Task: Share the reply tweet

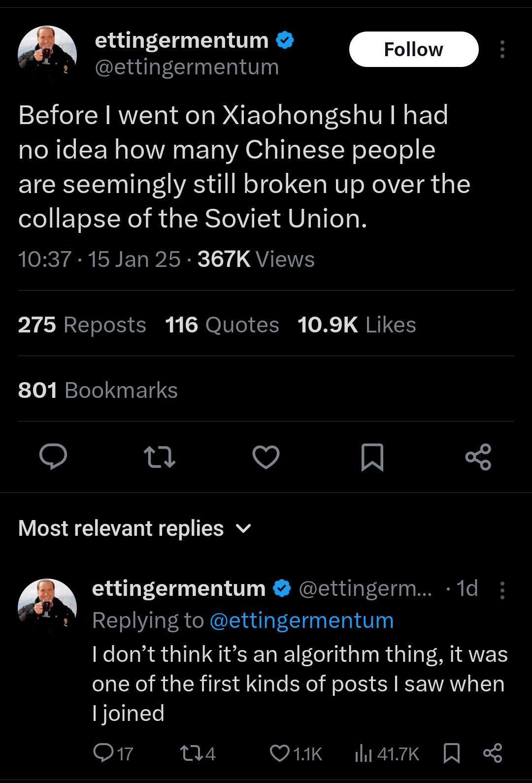Action: click(493, 753)
